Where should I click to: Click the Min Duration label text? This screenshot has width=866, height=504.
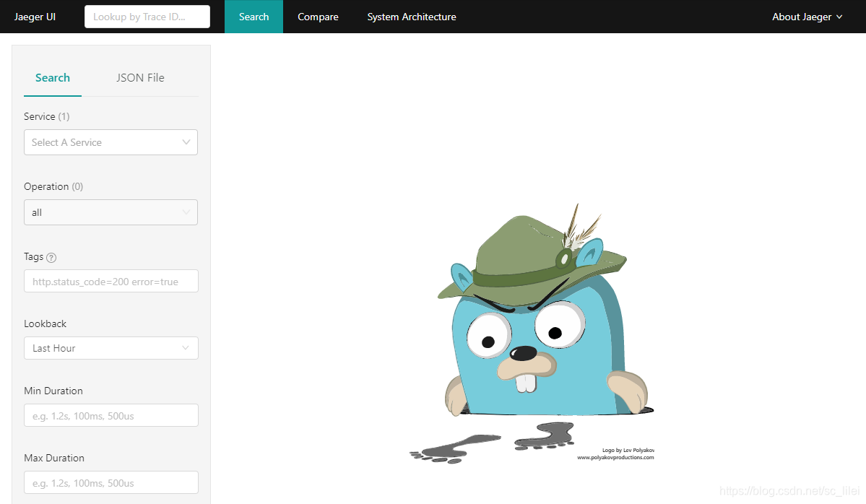tap(53, 391)
